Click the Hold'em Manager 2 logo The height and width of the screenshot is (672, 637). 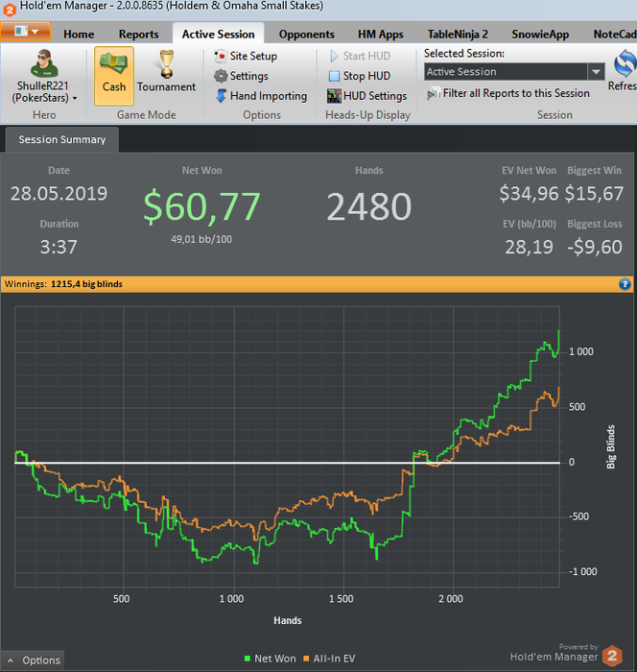[x=612, y=656]
